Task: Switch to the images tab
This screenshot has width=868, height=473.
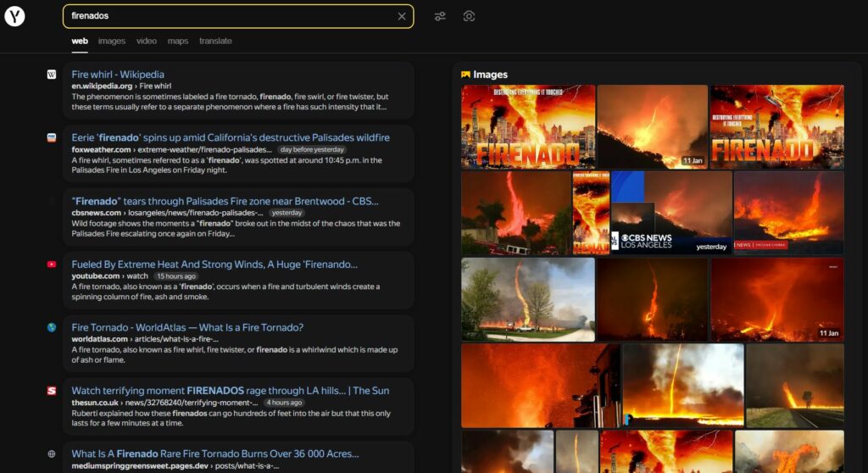Action: [111, 41]
